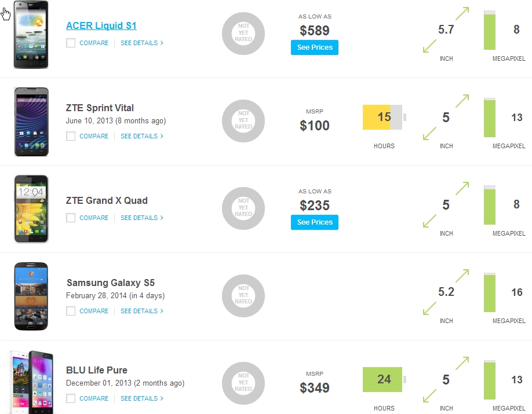532x414 pixels.
Task: Expand See Details for ZTE Grand X Quad
Action: tap(141, 218)
